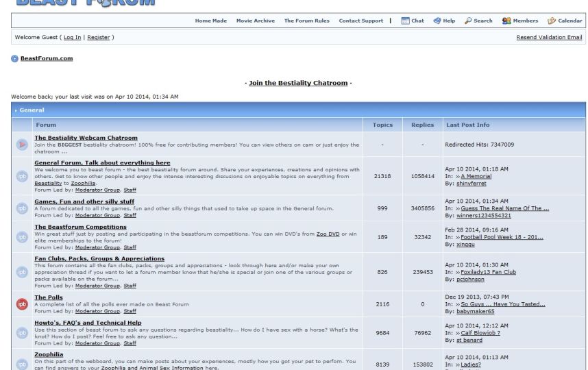Open user pcjohnson's profile
Image resolution: width=588 pixels, height=370 pixels.
pyautogui.click(x=470, y=280)
